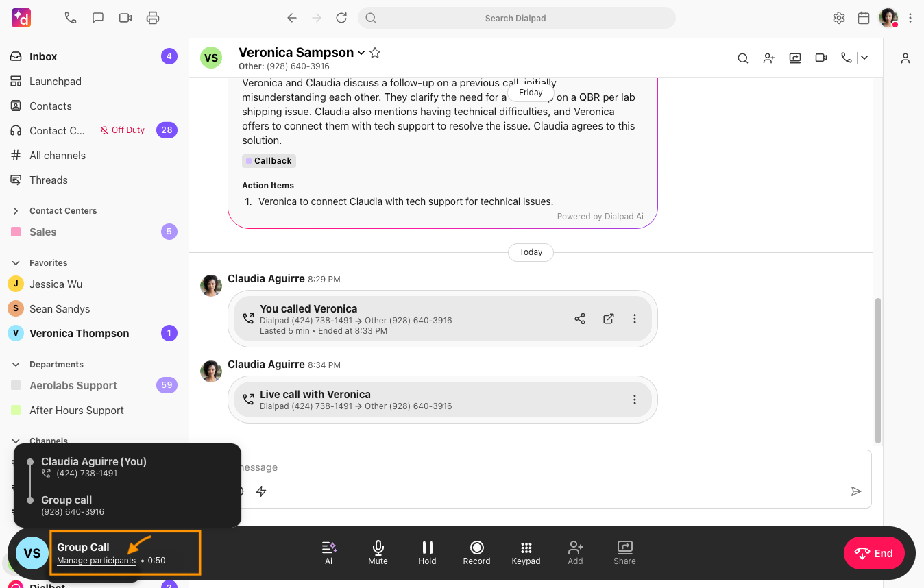Screen dimensions: 924x588
Task: Open Contact Center item in sidebar
Action: pos(57,130)
